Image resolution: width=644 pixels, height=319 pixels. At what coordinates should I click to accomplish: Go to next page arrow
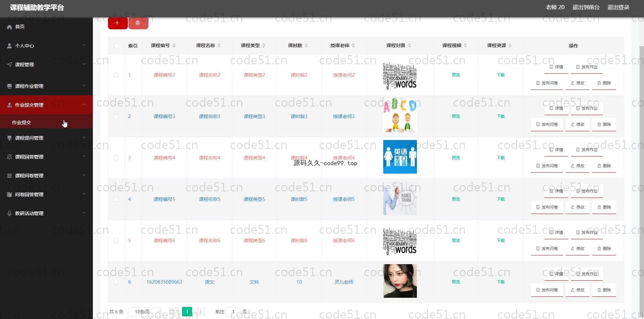(201, 312)
